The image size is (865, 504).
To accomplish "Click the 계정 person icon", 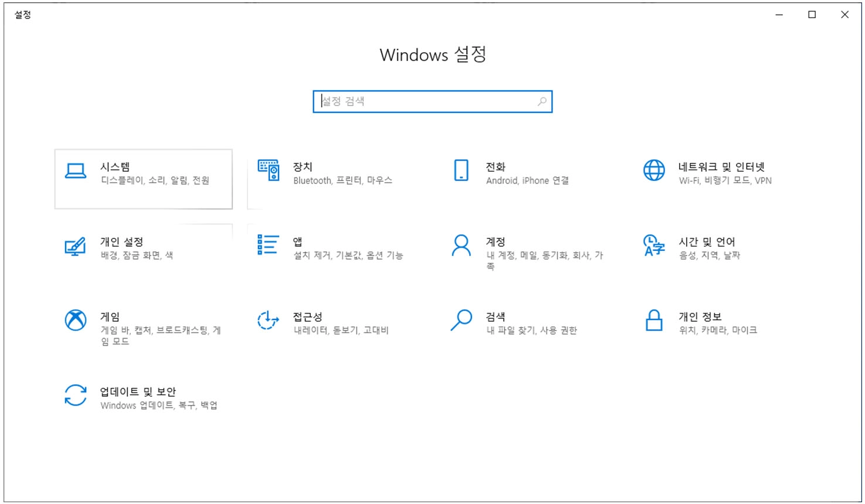I will pos(460,246).
